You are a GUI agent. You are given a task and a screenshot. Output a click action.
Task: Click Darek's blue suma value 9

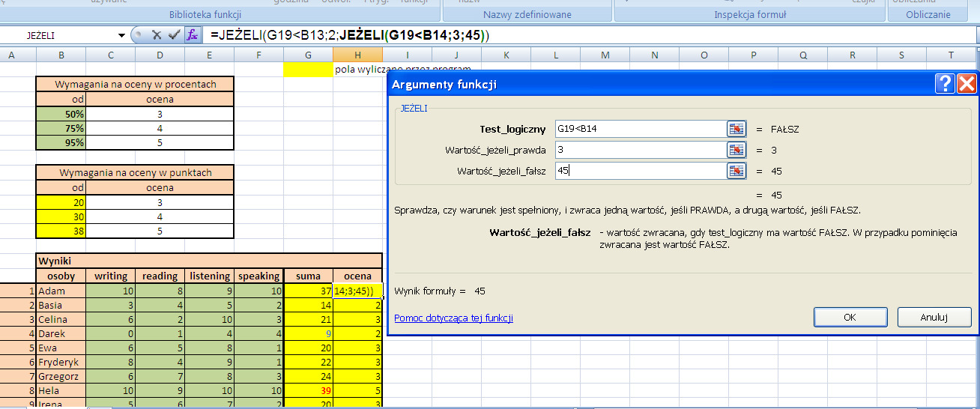308,333
